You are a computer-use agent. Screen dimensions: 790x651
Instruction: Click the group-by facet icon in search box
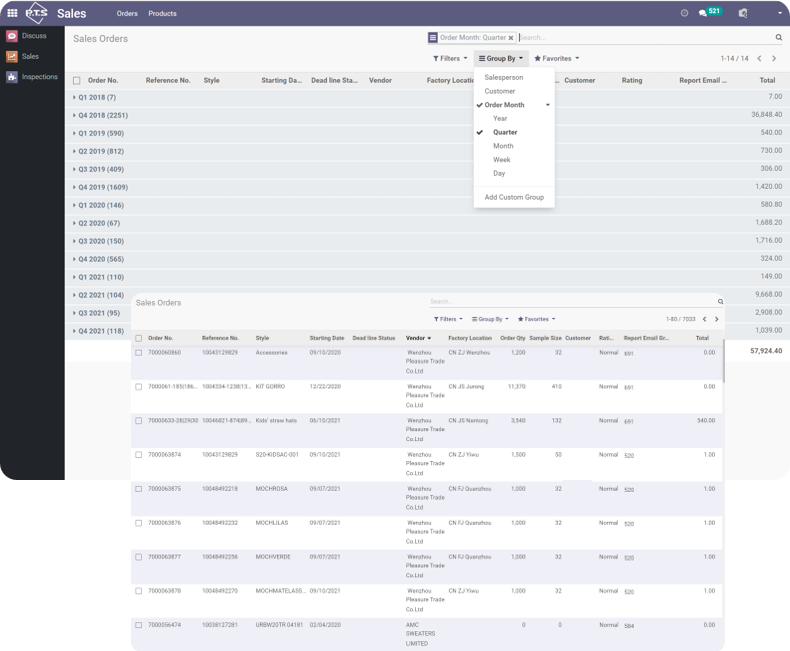(432, 37)
